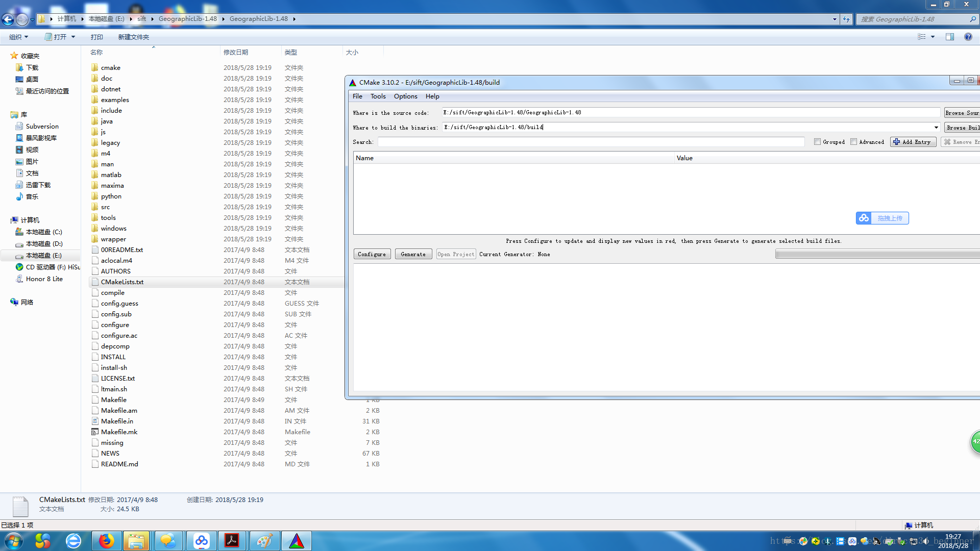Open the cmake folder
Viewport: 980px width, 551px height.
coord(110,67)
